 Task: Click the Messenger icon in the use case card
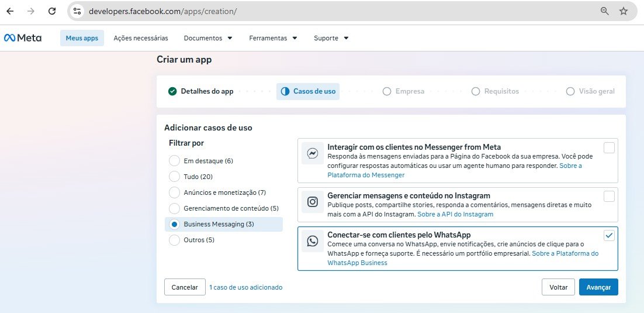pos(313,153)
